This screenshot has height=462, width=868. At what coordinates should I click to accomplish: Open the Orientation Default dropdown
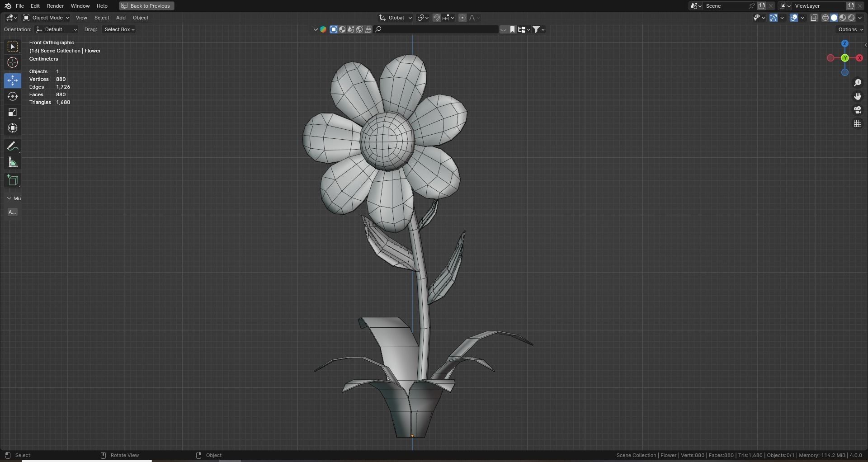pyautogui.click(x=57, y=29)
